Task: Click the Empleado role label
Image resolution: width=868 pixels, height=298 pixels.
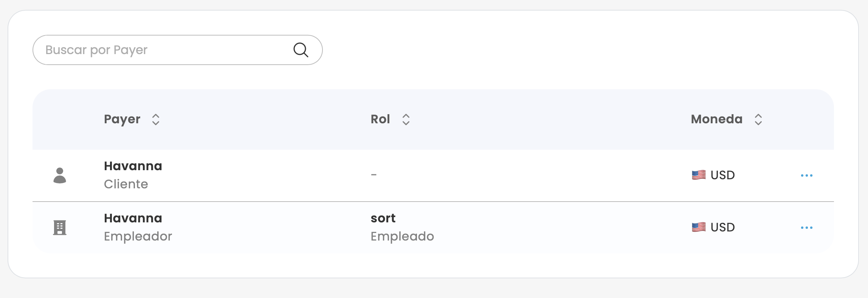Action: pyautogui.click(x=402, y=236)
